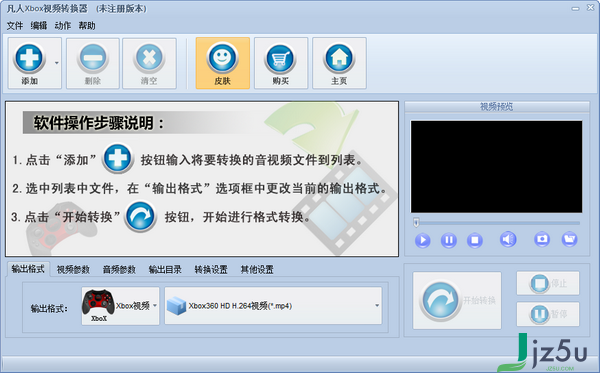The image size is (600, 373).
Task: Click the black video preview area
Action: [496, 167]
